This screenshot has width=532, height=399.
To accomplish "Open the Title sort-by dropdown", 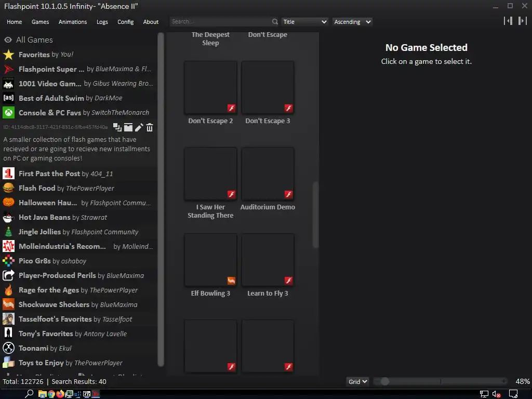I will (304, 22).
